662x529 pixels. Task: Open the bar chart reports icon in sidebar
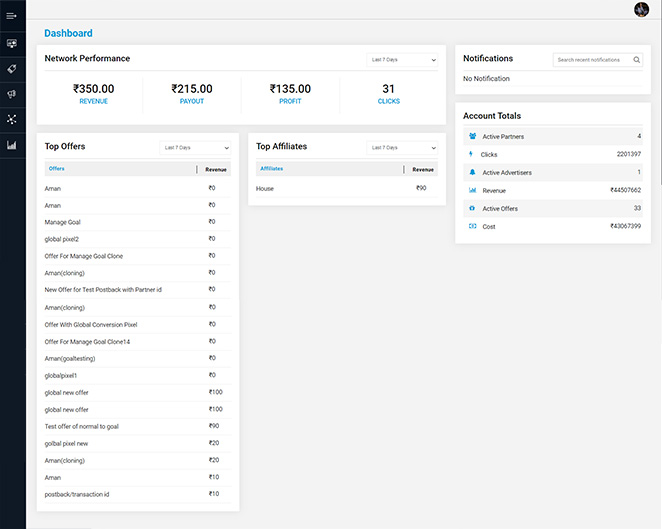[12, 145]
